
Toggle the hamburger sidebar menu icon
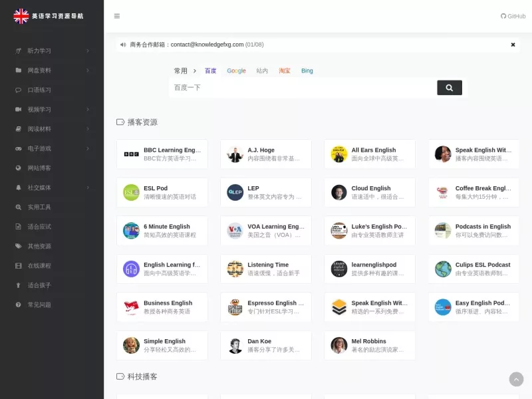point(117,16)
